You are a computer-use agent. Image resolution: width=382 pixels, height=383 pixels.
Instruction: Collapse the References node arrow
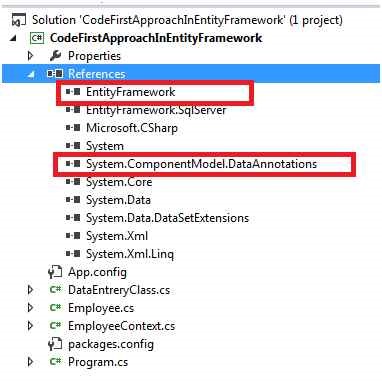click(31, 74)
